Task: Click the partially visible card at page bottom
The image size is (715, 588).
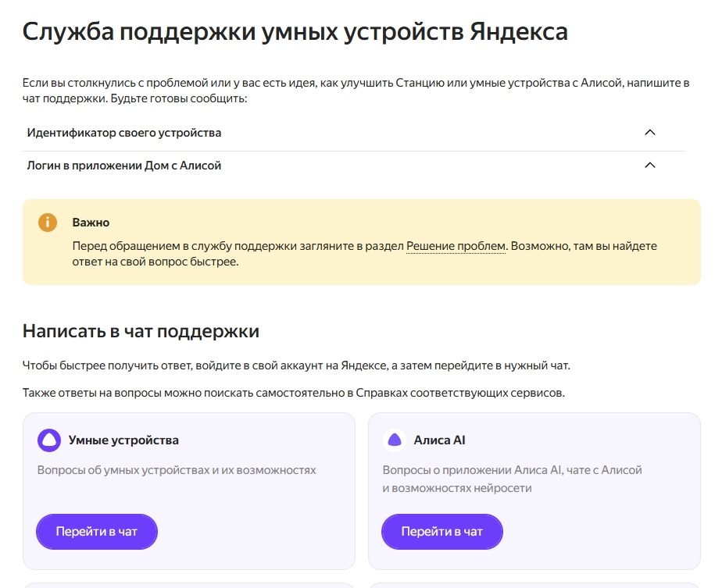Action: coord(188,584)
